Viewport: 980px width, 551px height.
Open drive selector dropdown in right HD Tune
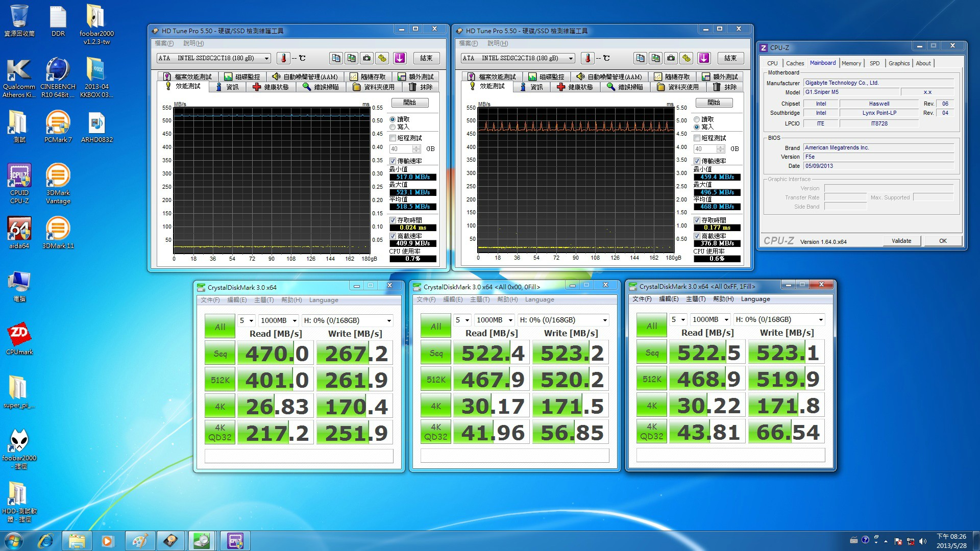518,58
